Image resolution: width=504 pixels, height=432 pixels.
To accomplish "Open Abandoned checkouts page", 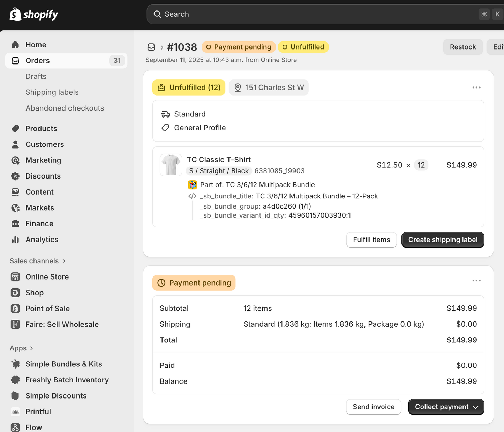I will [65, 108].
